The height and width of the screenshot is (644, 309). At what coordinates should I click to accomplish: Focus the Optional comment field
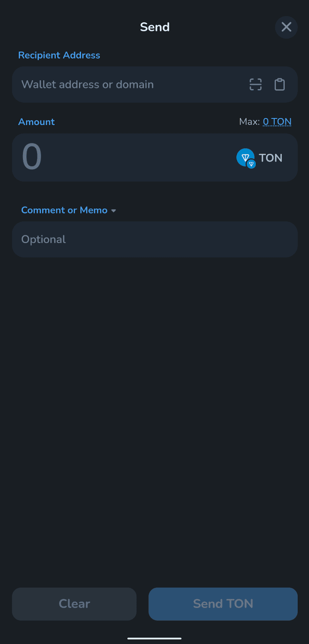coord(154,239)
